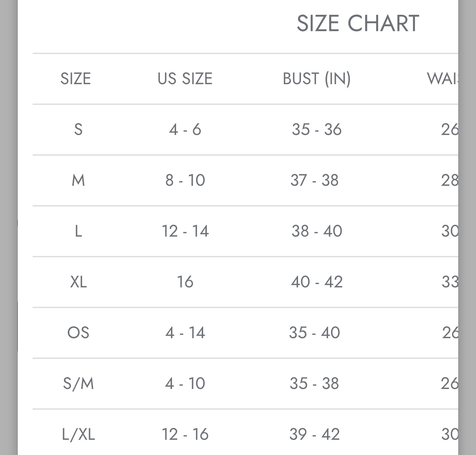Select bust measurement 39 - 42 cell
Image resolution: width=476 pixels, height=455 pixels.
pyautogui.click(x=314, y=434)
